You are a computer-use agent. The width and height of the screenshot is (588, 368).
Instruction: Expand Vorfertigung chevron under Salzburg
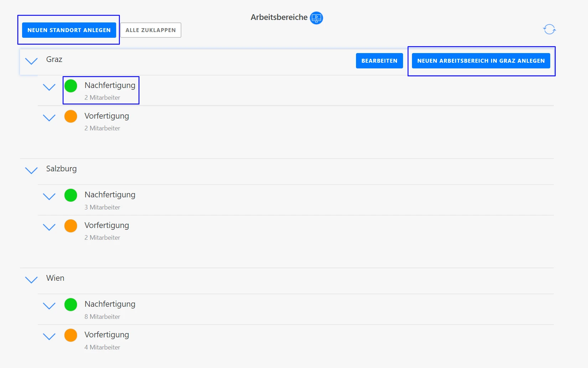[x=49, y=227]
